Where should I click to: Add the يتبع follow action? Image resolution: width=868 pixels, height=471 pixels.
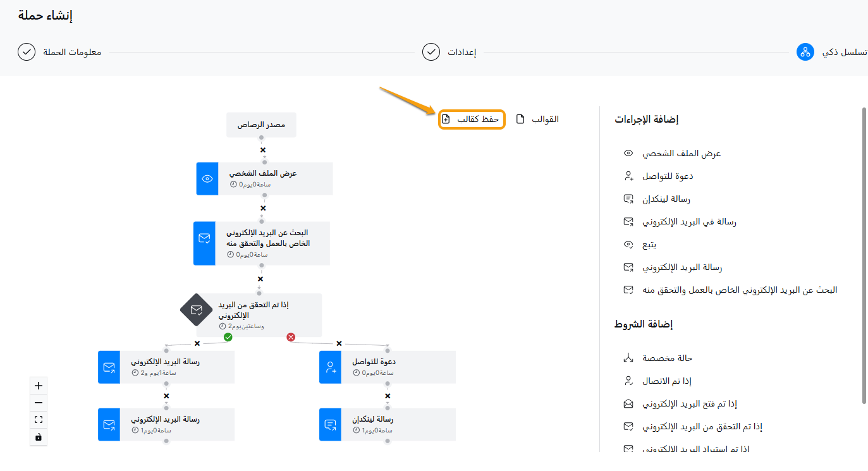[x=649, y=245]
